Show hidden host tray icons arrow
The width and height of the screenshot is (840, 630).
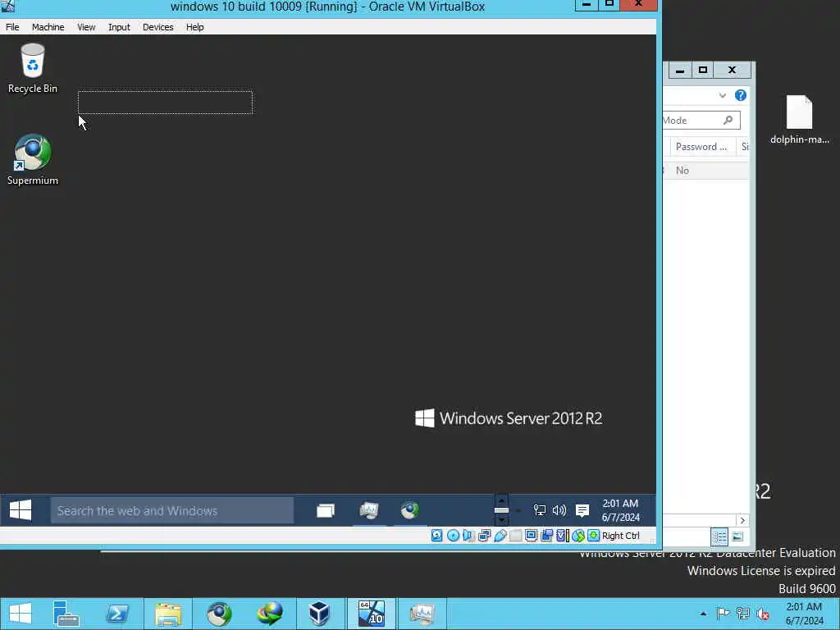(x=703, y=614)
